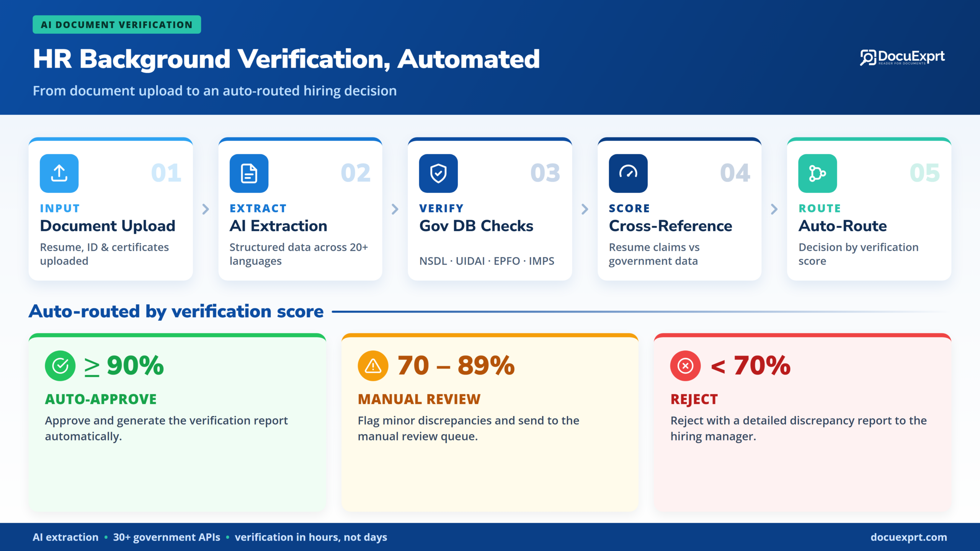The height and width of the screenshot is (551, 980).
Task: Click the VERIFY label
Action: [x=441, y=209]
